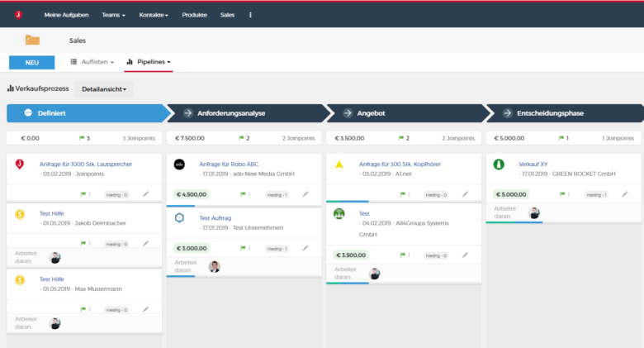
Task: Open the Kontakte dropdown menu
Action: pos(154,15)
